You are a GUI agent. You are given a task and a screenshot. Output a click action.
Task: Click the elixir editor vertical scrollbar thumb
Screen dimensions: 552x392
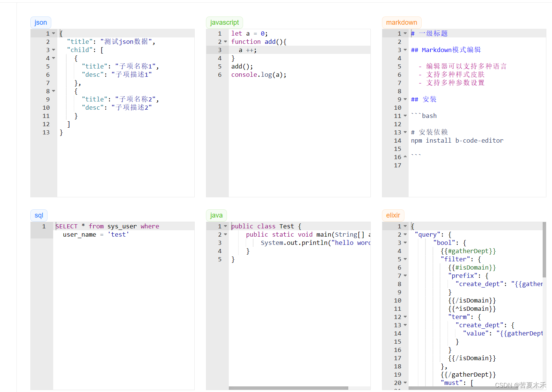[544, 250]
